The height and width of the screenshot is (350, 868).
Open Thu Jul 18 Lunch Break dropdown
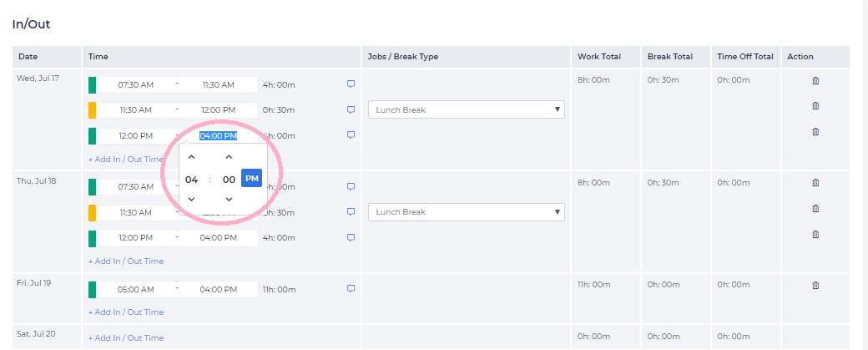(x=466, y=212)
